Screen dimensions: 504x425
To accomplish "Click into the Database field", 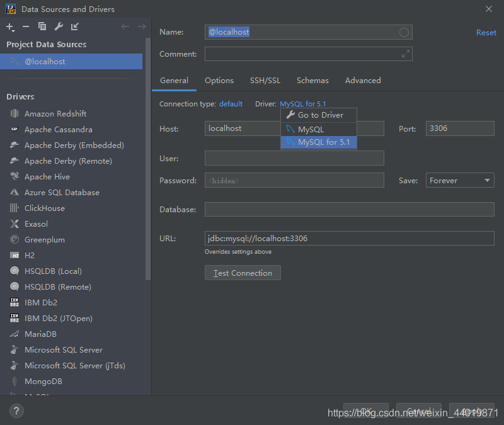I will point(350,210).
